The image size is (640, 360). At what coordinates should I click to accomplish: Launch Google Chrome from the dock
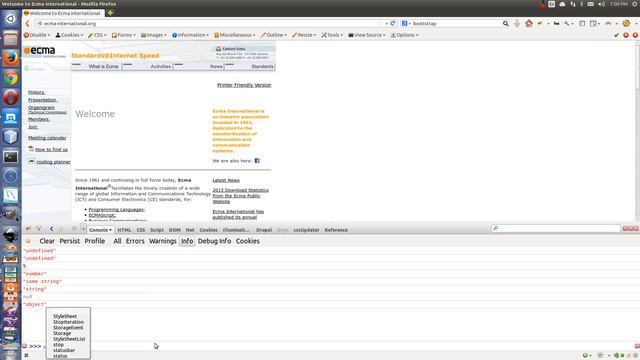click(11, 78)
